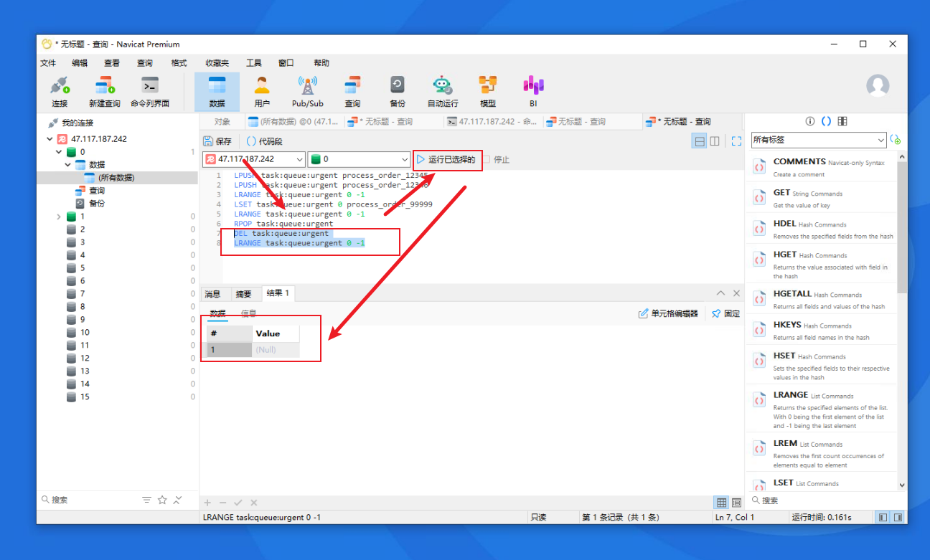
Task: Click the 查询 query toolbar icon
Action: tap(352, 92)
